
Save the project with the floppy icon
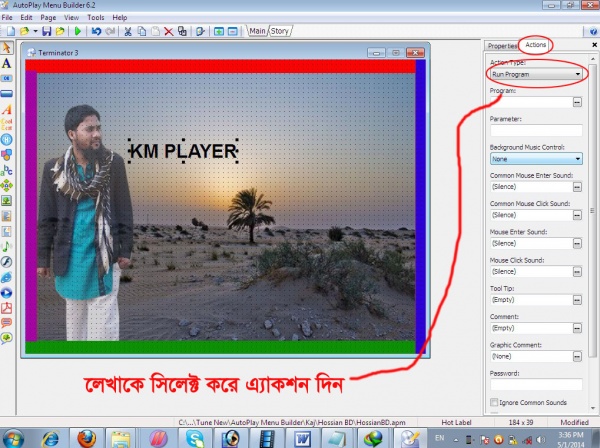pyautogui.click(x=46, y=31)
